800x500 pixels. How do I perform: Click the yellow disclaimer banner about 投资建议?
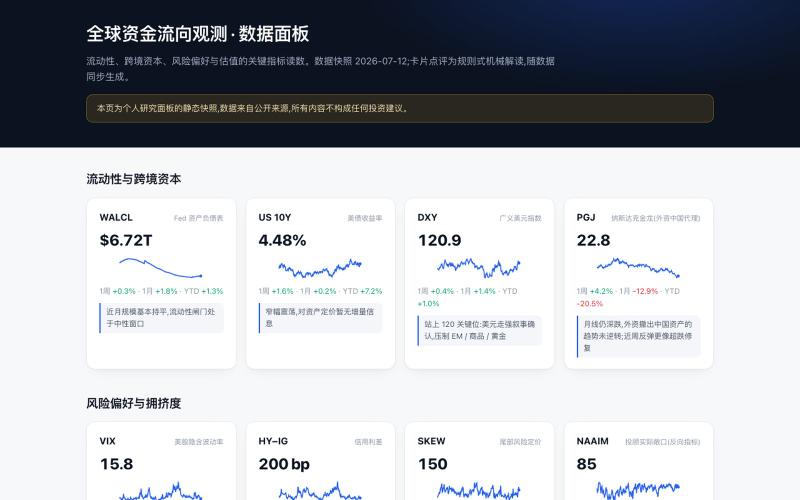point(399,108)
